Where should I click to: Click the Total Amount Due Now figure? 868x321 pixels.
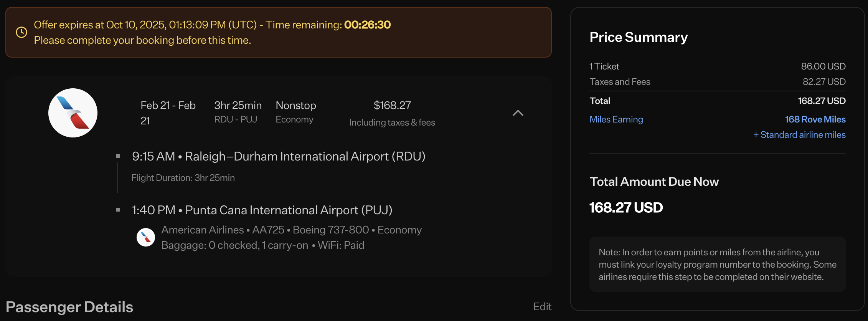626,208
